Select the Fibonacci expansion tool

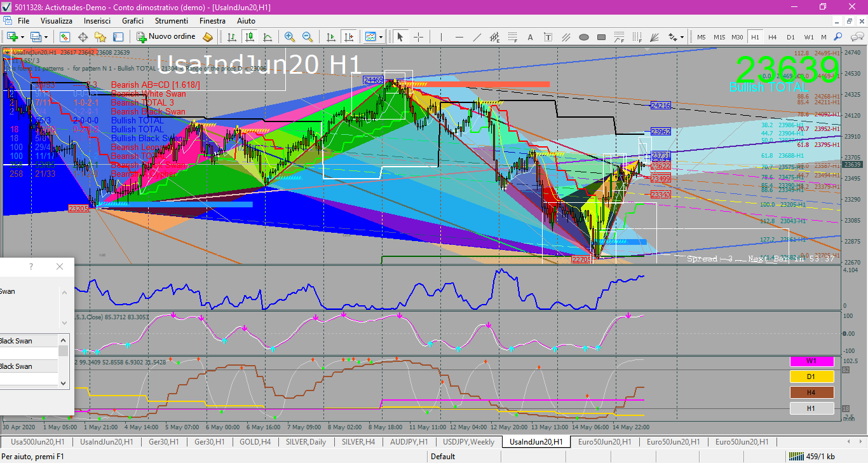tap(619, 37)
